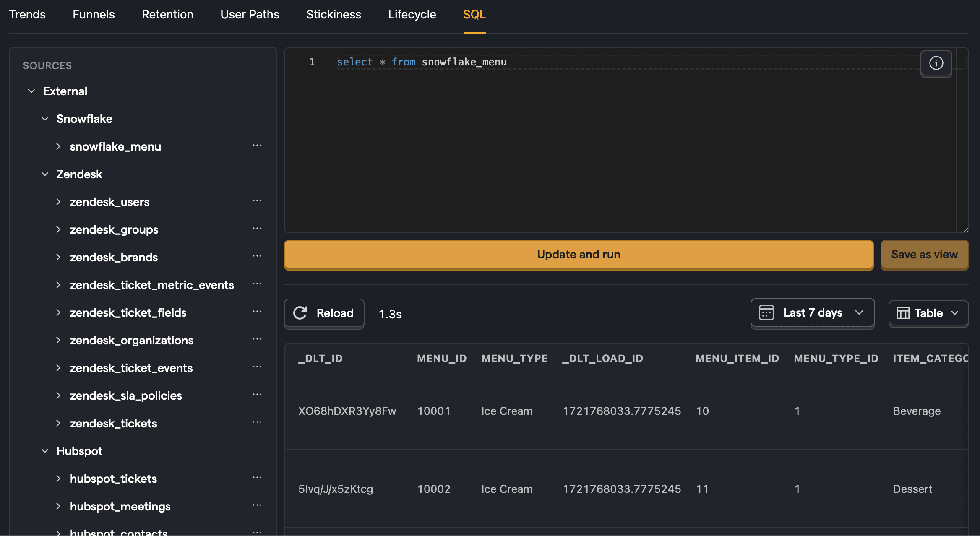Expand zendesk_ticket_events table columns
Screen dimensions: 980x536
(x=58, y=368)
